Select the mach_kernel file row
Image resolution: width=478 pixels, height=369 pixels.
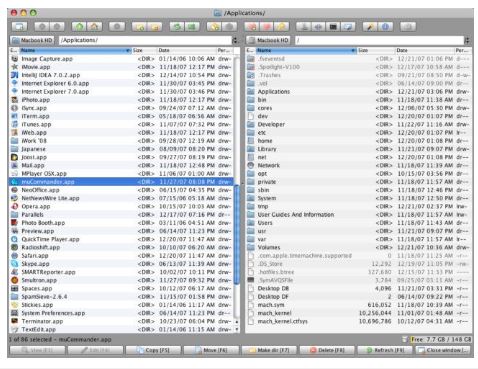pyautogui.click(x=359, y=313)
